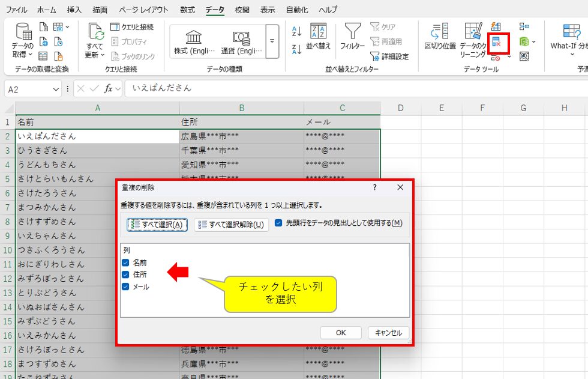Click the 区切り位置 text-to-columns icon
The width and height of the screenshot is (588, 379).
pos(440,36)
